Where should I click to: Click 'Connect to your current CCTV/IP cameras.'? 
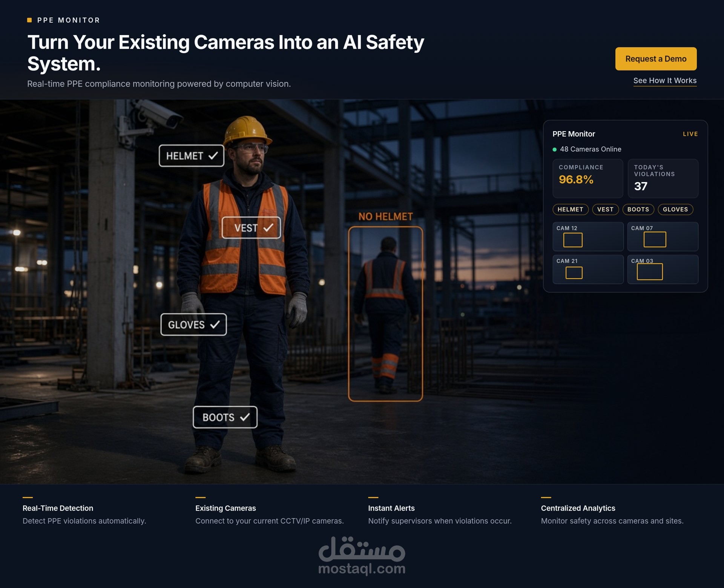(269, 521)
